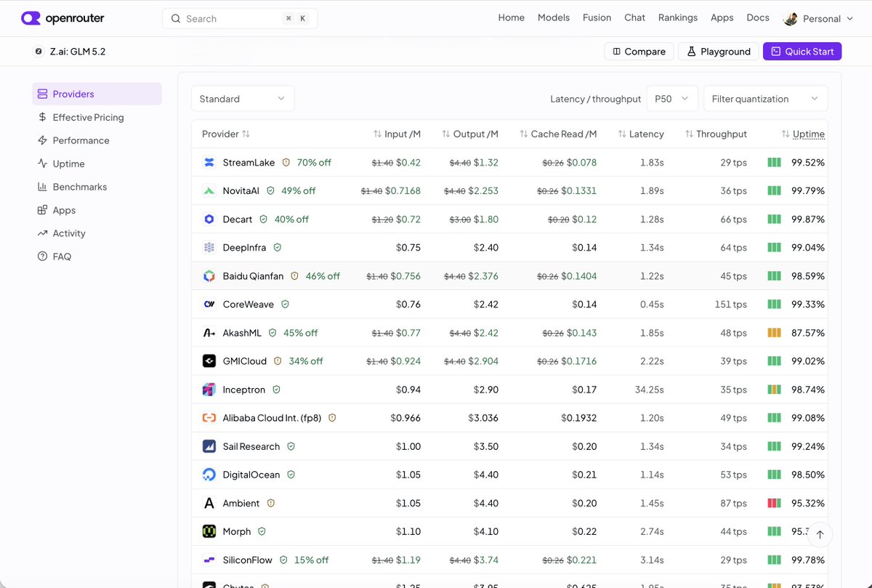Click the DeepInfra provider logo
This screenshot has height=588, width=872.
(x=209, y=248)
